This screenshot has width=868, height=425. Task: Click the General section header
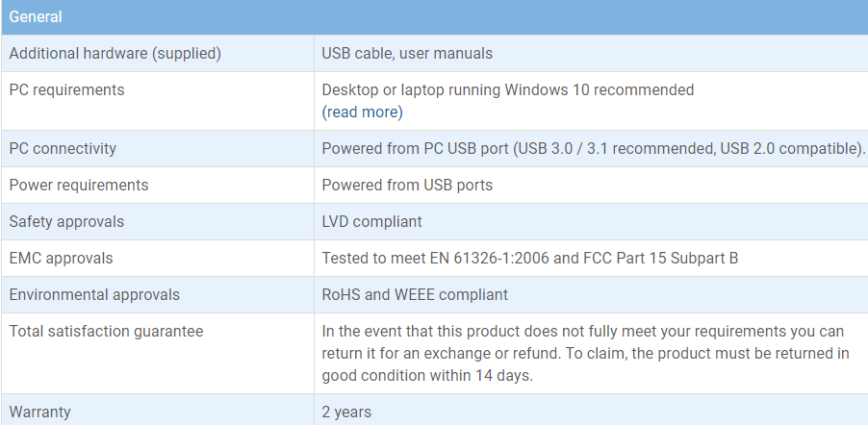pyautogui.click(x=435, y=16)
